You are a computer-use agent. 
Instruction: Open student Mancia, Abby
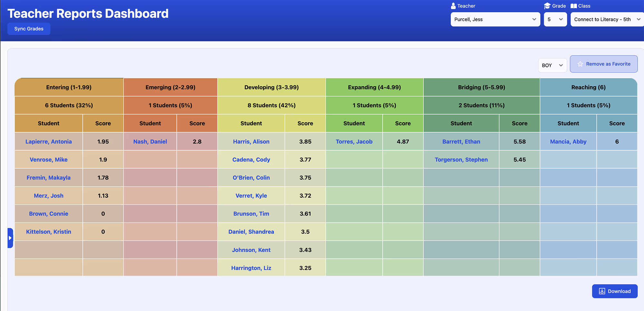coord(568,142)
